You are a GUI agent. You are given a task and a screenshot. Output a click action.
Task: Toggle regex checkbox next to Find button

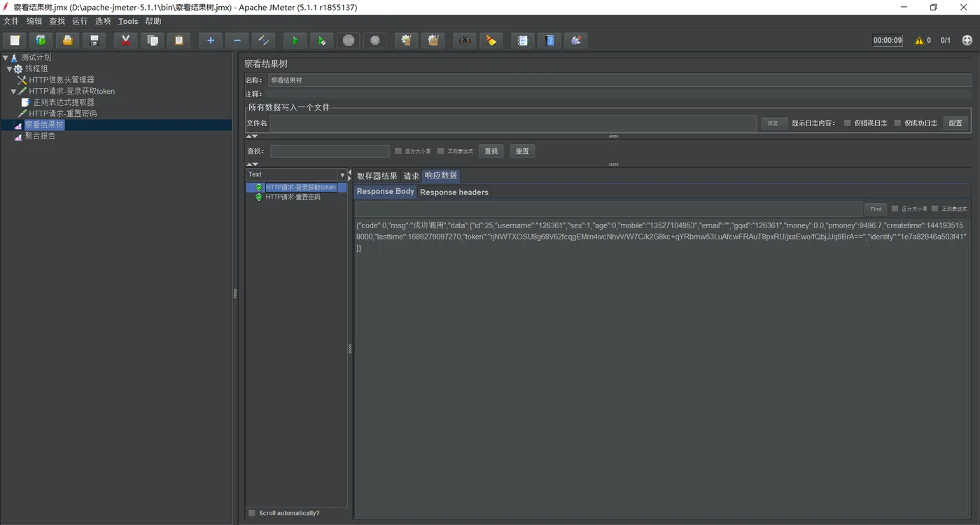934,209
